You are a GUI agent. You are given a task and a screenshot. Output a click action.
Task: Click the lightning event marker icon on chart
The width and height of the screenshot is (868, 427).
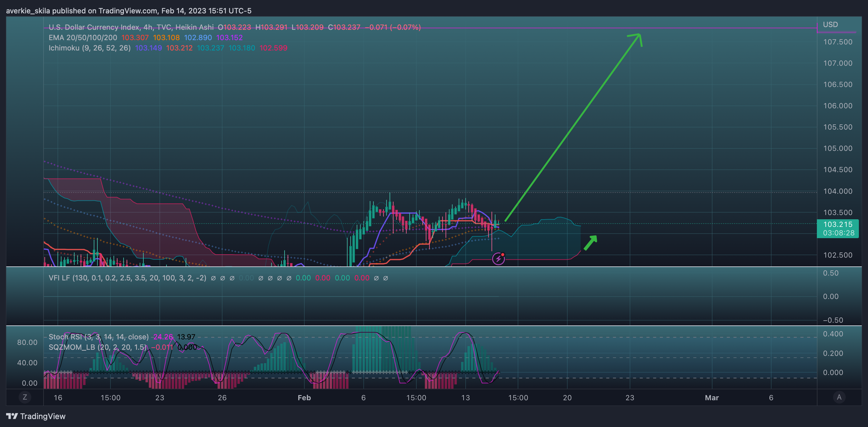coord(498,259)
